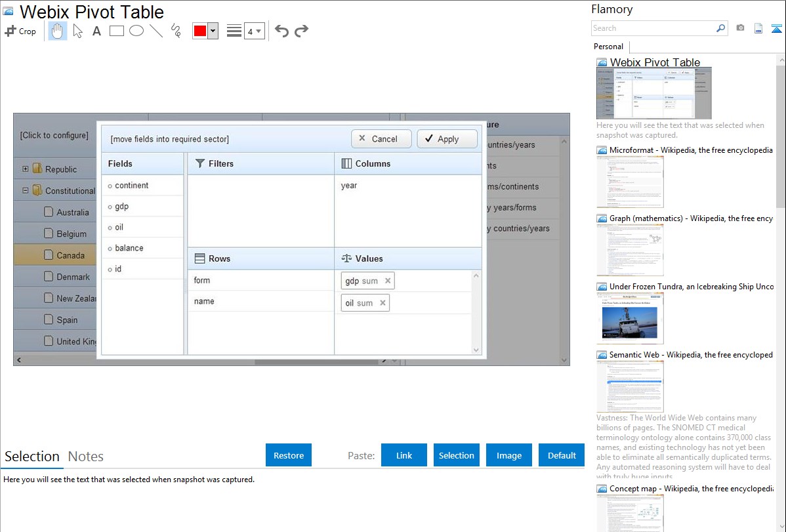Select the freehand scribble tool
This screenshot has width=786, height=532.
pos(176,31)
